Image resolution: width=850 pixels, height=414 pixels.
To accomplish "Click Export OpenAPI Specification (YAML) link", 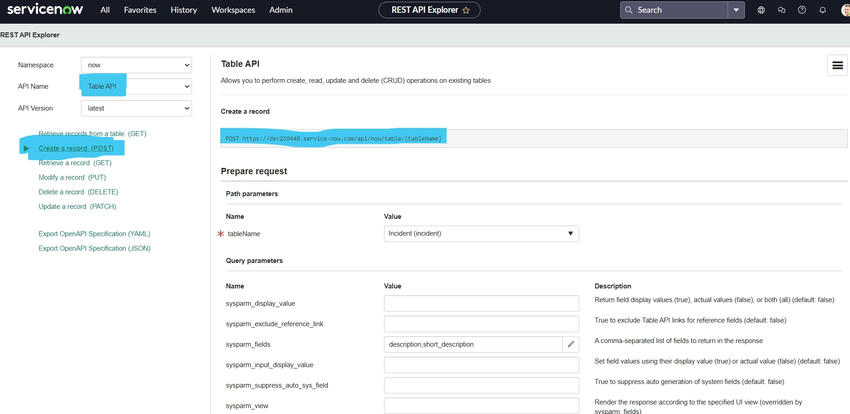I will 94,234.
